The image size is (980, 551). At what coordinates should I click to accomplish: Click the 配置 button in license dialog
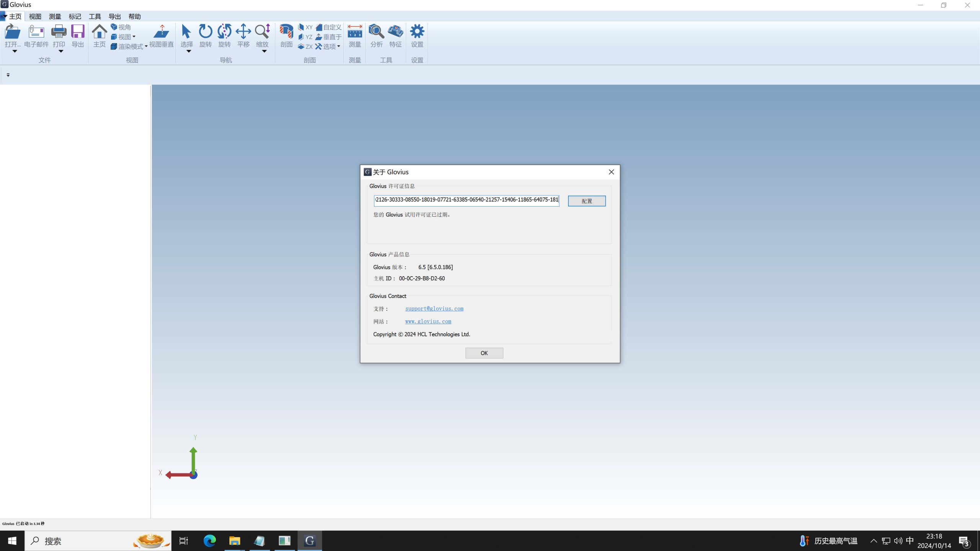click(x=586, y=201)
